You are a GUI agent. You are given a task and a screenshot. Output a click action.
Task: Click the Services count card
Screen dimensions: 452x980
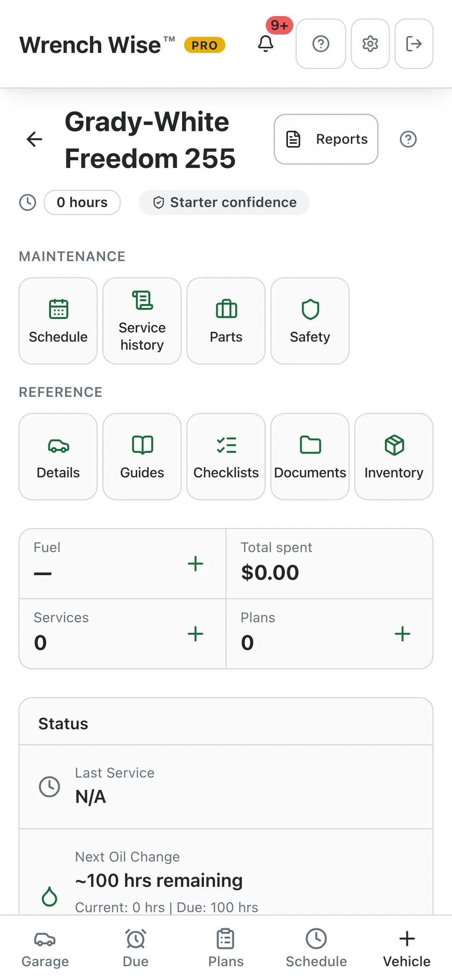(123, 634)
